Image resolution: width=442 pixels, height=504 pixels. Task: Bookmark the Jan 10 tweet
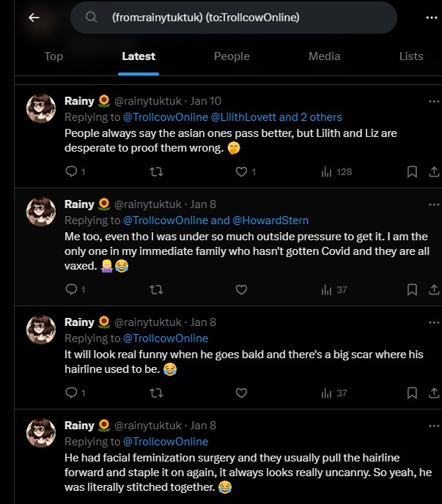point(412,171)
